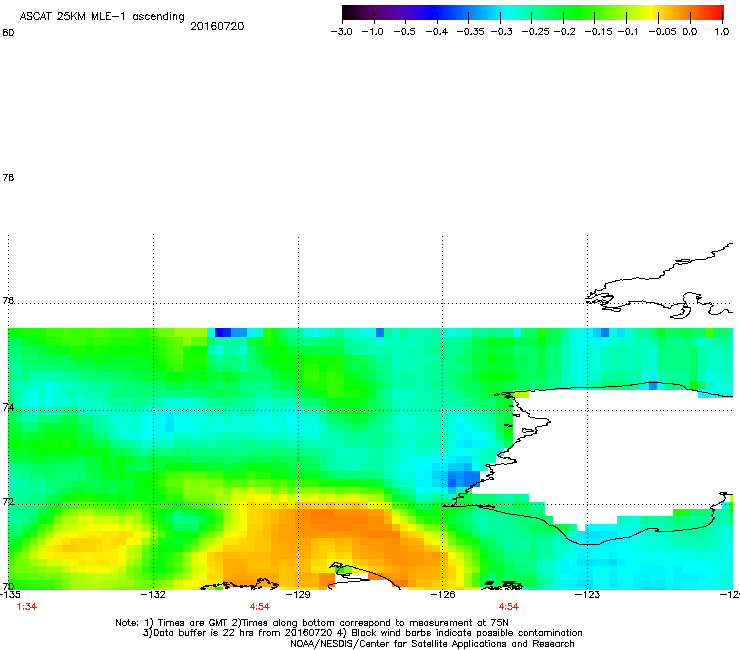Select the date label 20160720 in header
Viewport: 740px width, 650px height.
[217, 26]
